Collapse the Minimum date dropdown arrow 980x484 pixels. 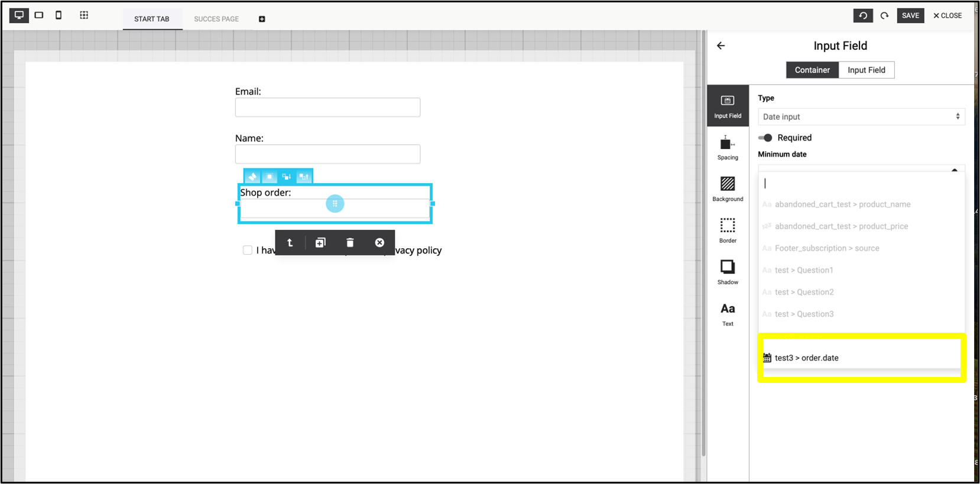955,170
